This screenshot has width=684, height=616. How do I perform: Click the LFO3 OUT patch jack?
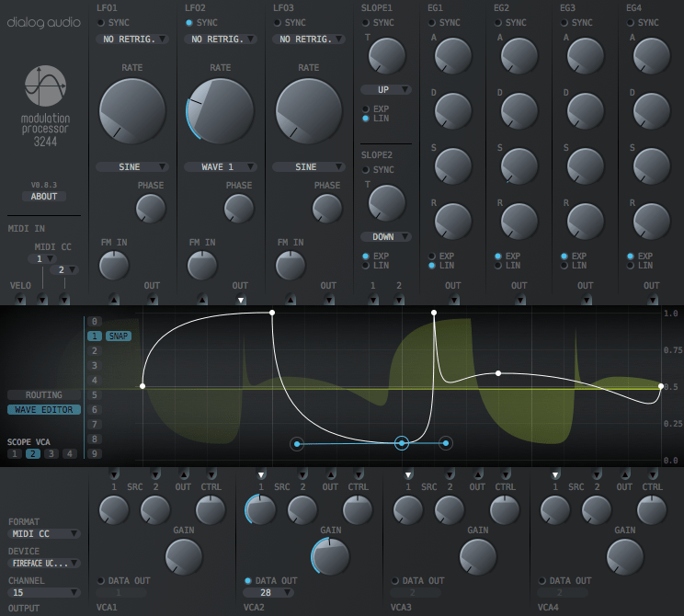(x=329, y=300)
